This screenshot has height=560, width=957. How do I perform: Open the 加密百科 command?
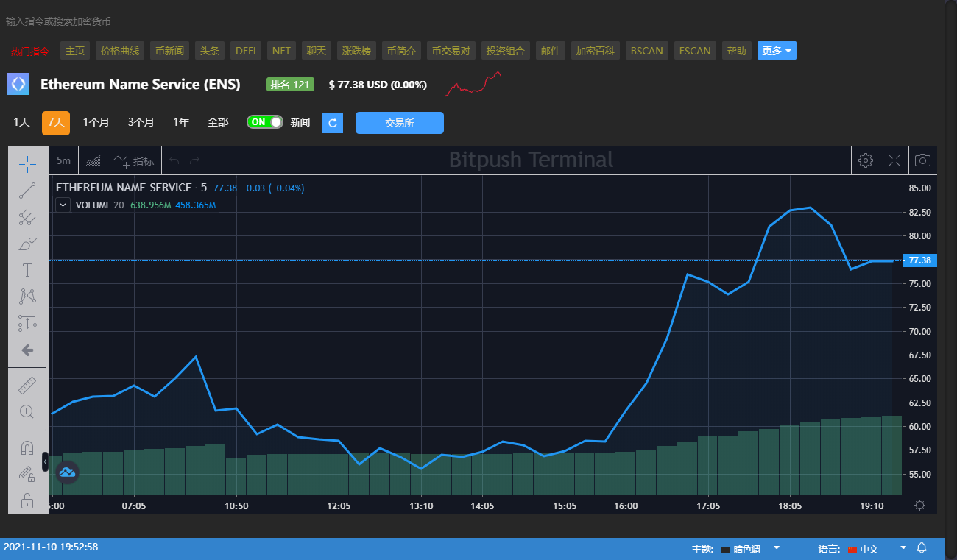point(596,51)
